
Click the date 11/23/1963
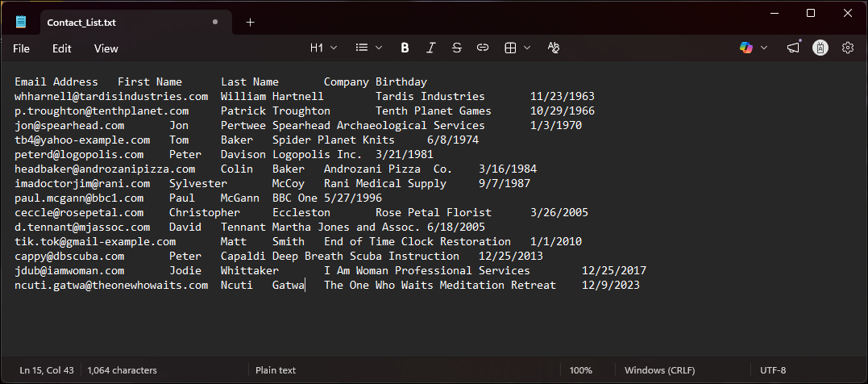tap(563, 97)
